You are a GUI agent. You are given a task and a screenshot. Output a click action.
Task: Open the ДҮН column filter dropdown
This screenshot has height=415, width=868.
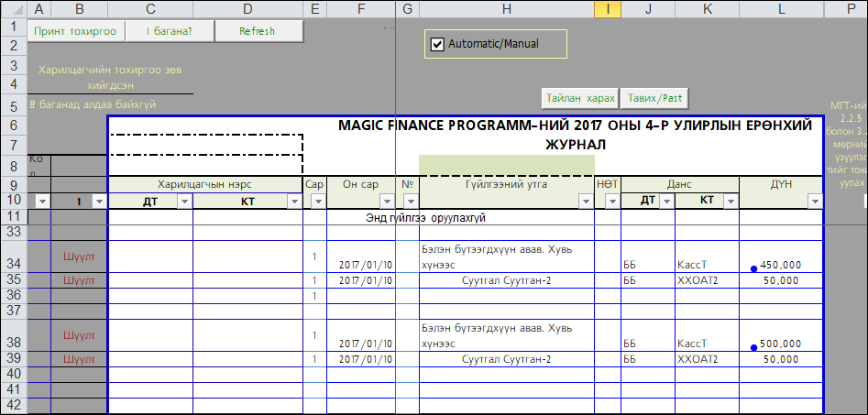tap(813, 202)
